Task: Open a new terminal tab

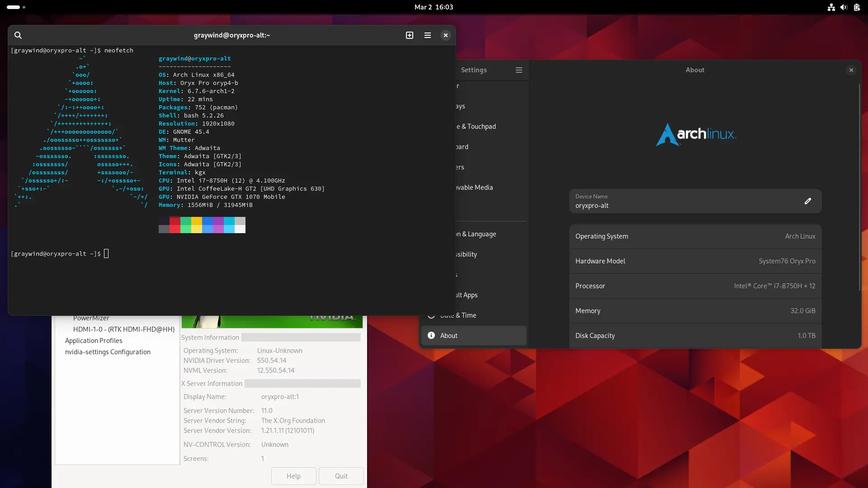Action: click(x=410, y=35)
